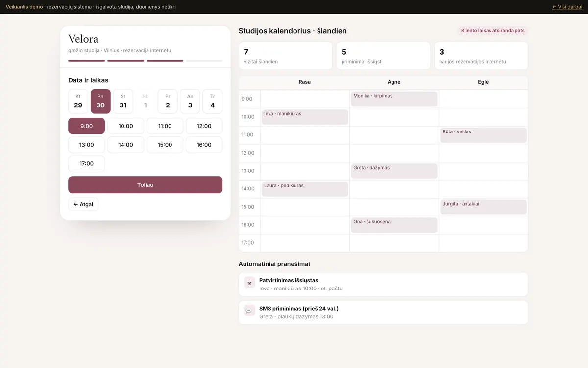
Task: Open the 7 vizitai šiandien card
Action: click(x=285, y=55)
